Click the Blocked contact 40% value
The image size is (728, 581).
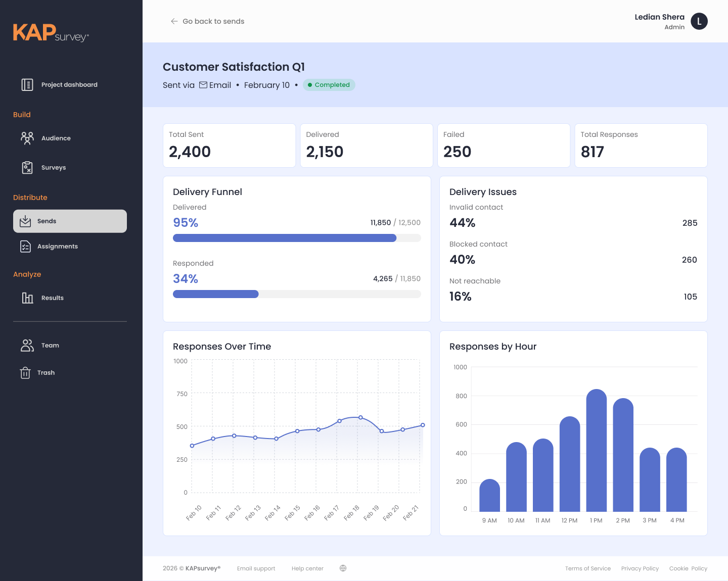coord(463,260)
